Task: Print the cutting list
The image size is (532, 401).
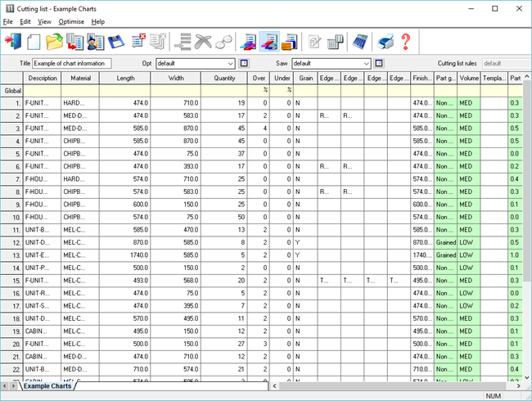Action: tap(385, 41)
